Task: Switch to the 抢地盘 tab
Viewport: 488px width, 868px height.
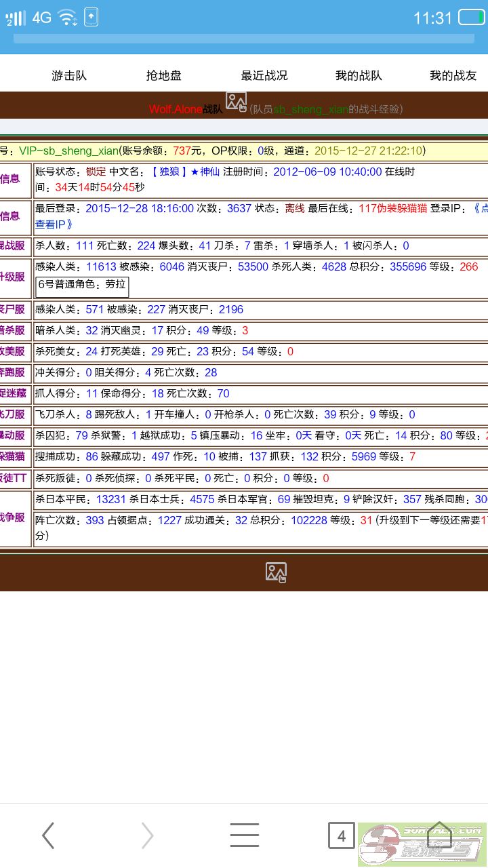Action: 164,75
